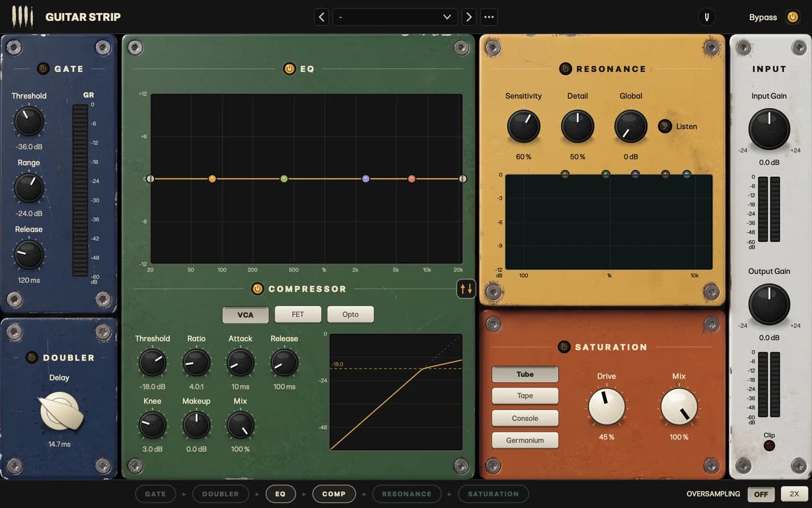The image size is (812, 508).
Task: Click the Gate Range knob
Action: (x=28, y=187)
